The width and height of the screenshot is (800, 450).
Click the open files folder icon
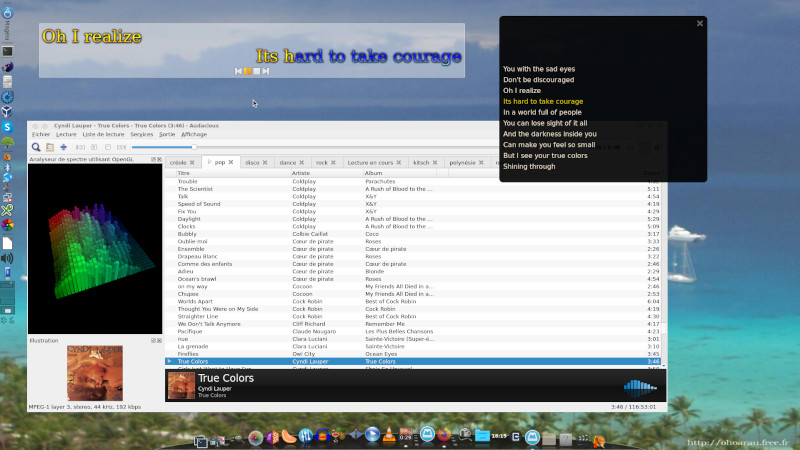[50, 147]
